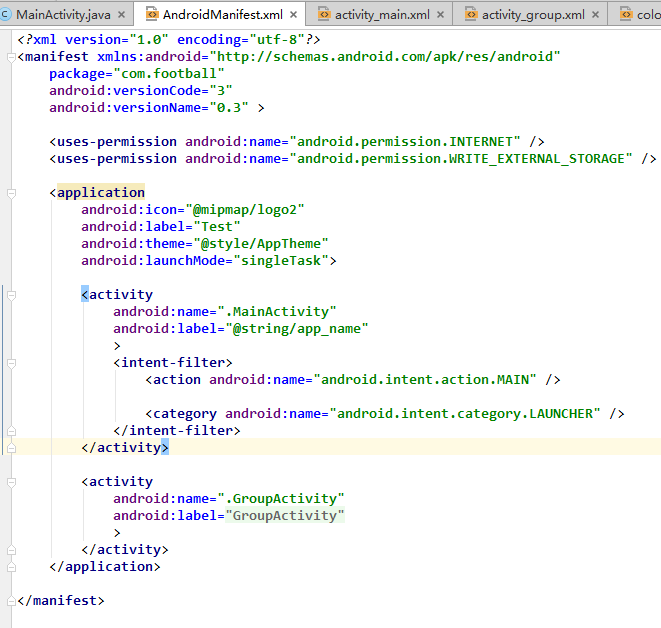Click the xml version declaration line
Image resolution: width=661 pixels, height=628 pixels.
(169, 40)
